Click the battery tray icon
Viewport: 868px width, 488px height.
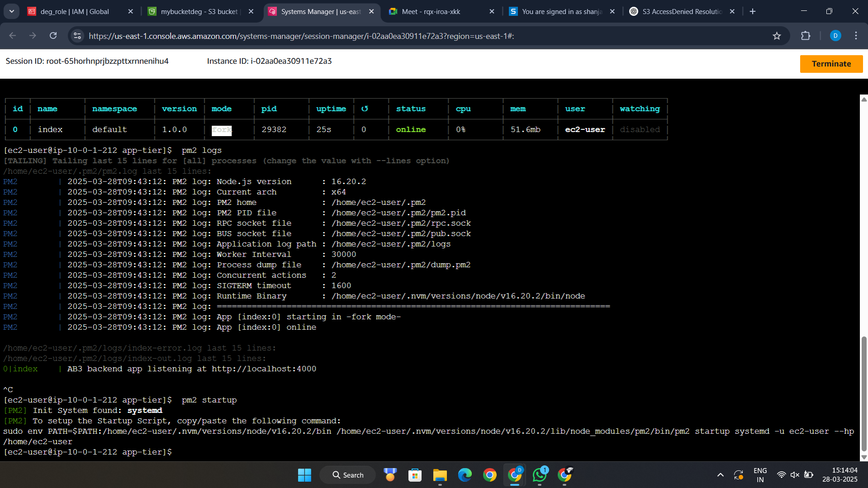click(809, 475)
